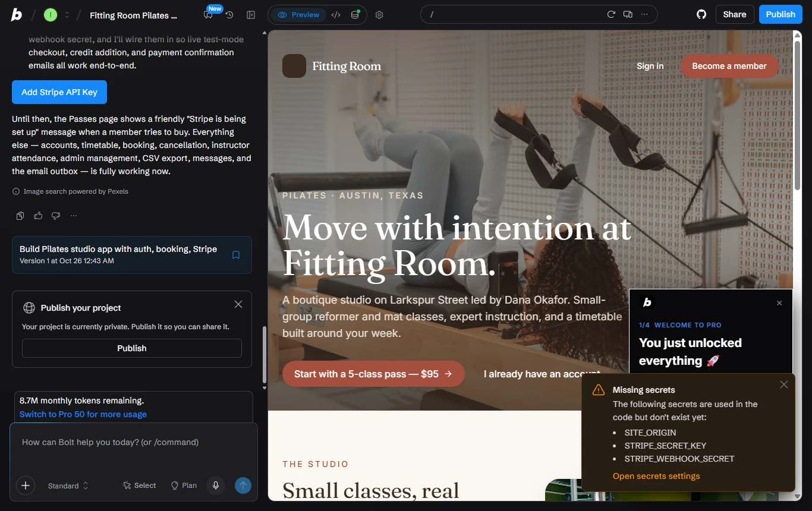
Task: Focus the chat prompt input field
Action: (134, 442)
